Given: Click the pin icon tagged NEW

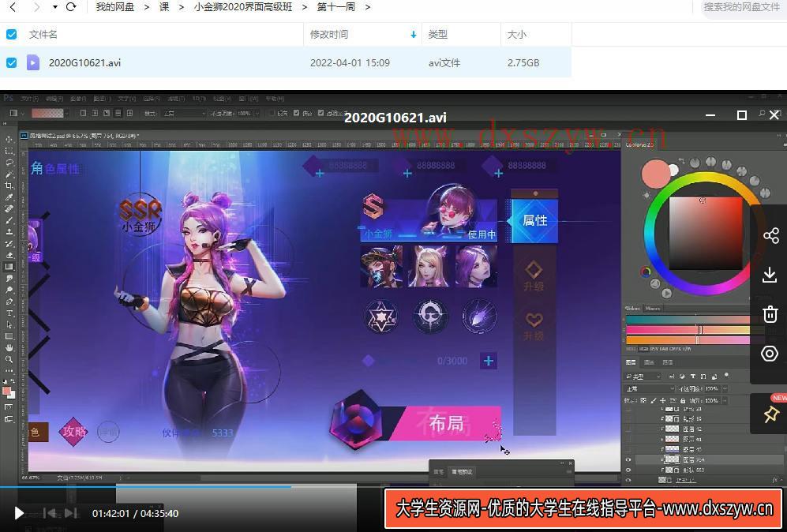Looking at the screenshot, I should tap(771, 414).
